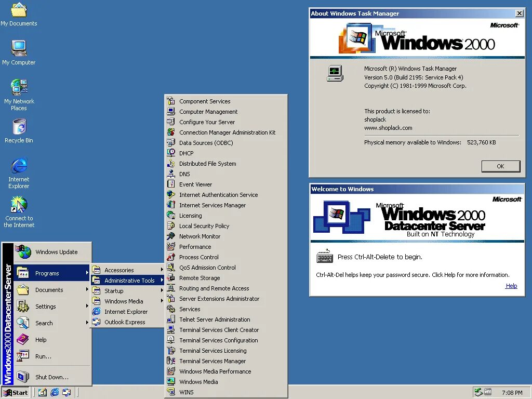
Task: Click the Configure Your Server icon
Action: (x=171, y=122)
